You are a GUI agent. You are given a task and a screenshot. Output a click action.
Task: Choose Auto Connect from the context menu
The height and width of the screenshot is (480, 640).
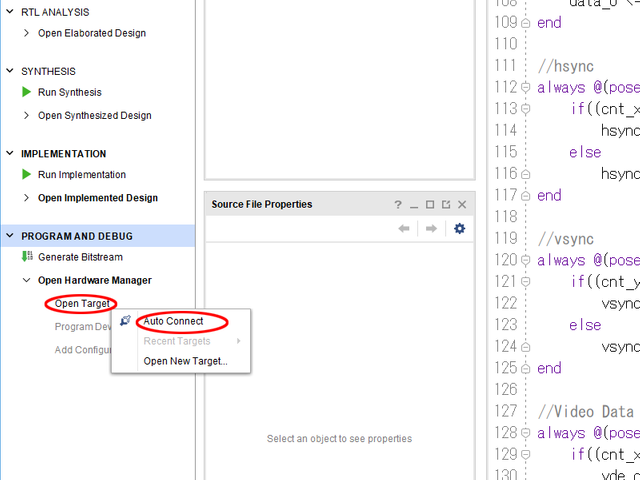click(173, 321)
